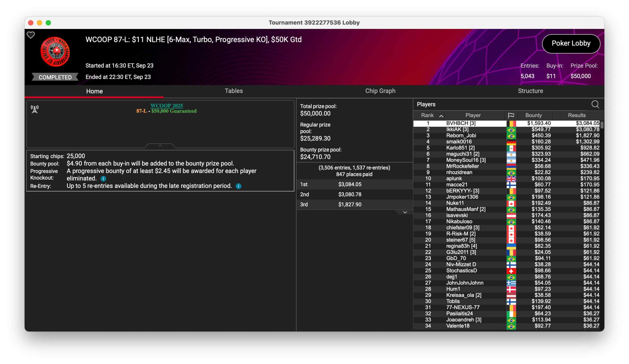Viewport: 629px width, 364px height.
Task: Open the WCOOP 2025 link
Action: (167, 106)
